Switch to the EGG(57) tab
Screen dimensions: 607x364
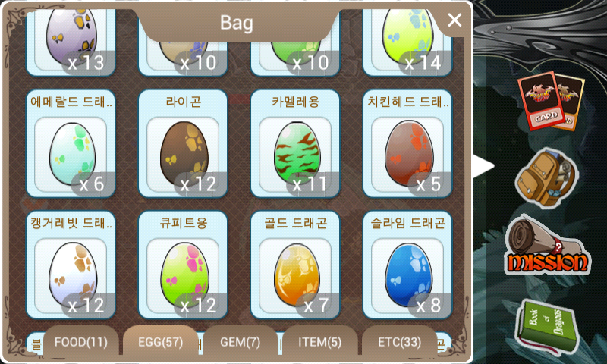[161, 342]
